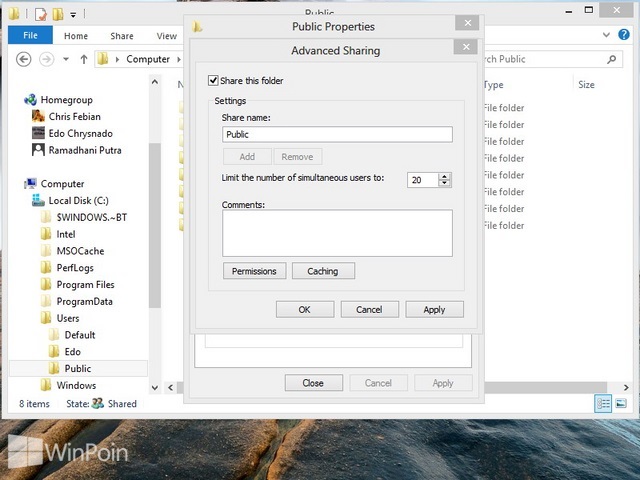The height and width of the screenshot is (480, 640).
Task: Apply the Advanced Sharing settings
Action: (434, 309)
